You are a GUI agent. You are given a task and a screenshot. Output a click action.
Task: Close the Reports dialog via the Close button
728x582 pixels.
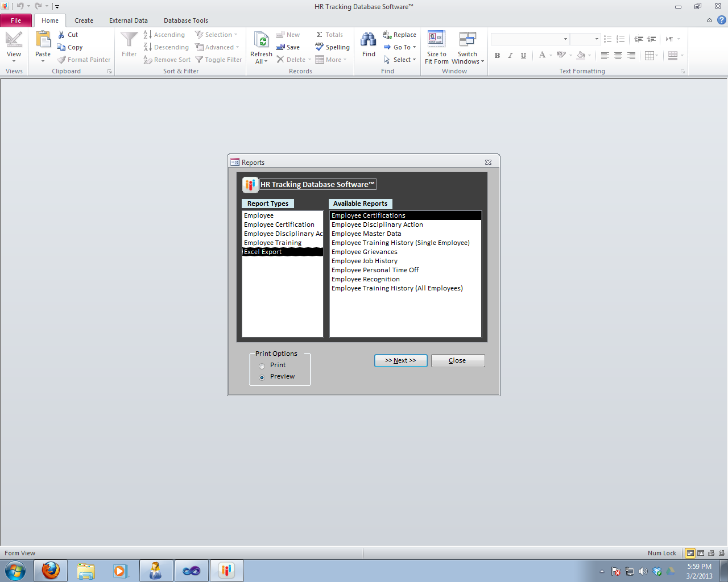tap(457, 360)
